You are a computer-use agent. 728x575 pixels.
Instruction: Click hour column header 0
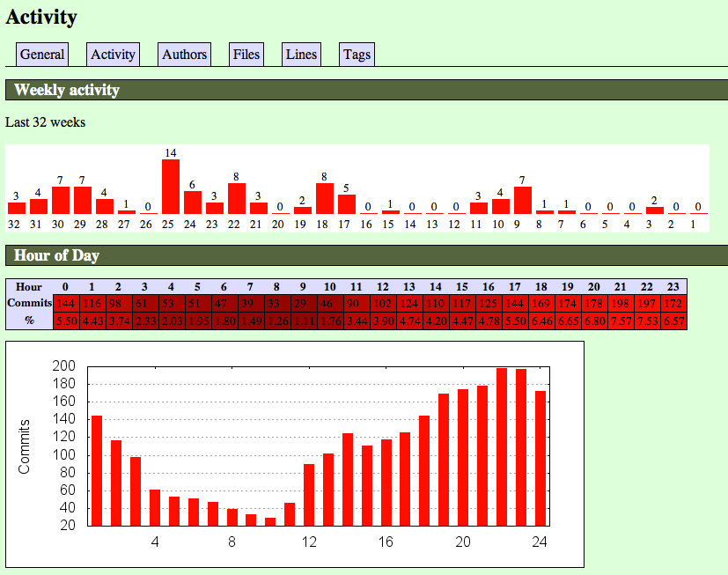point(66,286)
